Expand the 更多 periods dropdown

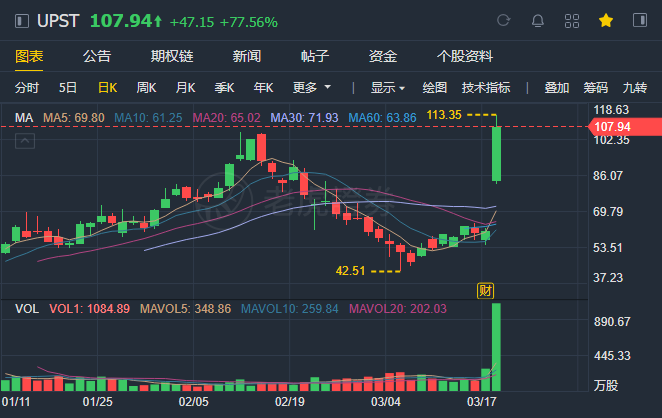[312, 88]
